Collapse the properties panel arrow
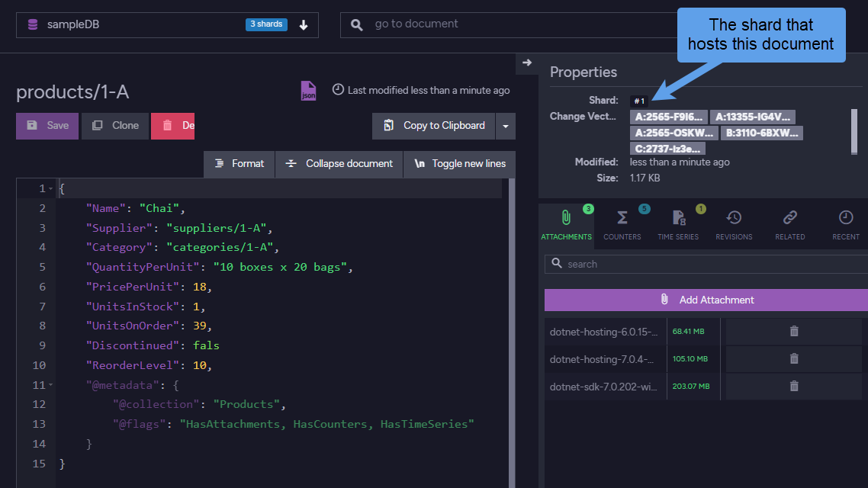The width and height of the screenshot is (868, 488). pos(527,63)
